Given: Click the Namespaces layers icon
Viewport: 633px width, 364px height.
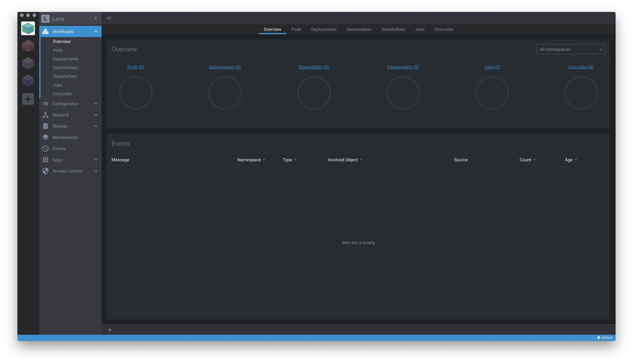Looking at the screenshot, I should click(45, 137).
